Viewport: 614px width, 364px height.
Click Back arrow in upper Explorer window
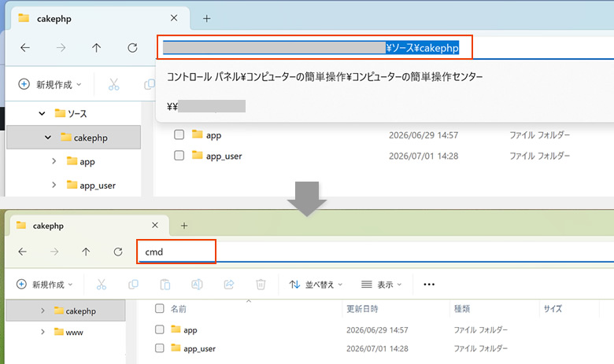pyautogui.click(x=25, y=48)
